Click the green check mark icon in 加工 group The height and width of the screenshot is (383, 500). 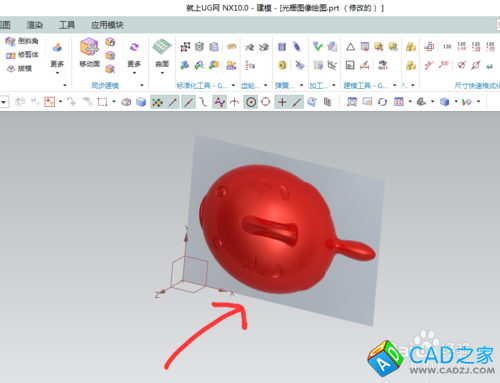tap(318, 47)
